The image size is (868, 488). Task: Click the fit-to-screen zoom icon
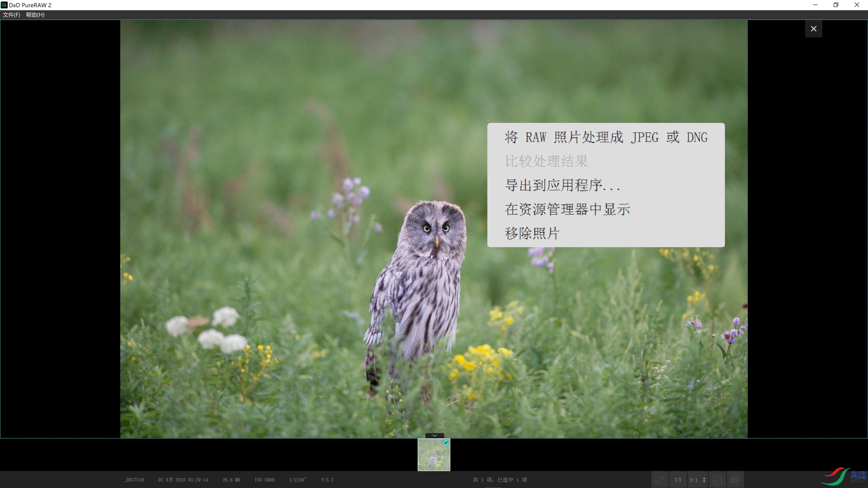coord(660,480)
